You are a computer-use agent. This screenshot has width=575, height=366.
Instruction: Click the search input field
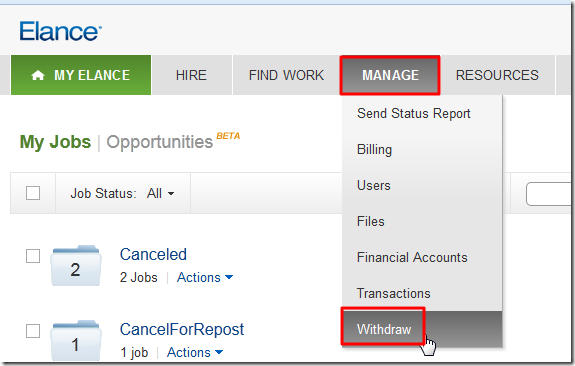point(549,194)
